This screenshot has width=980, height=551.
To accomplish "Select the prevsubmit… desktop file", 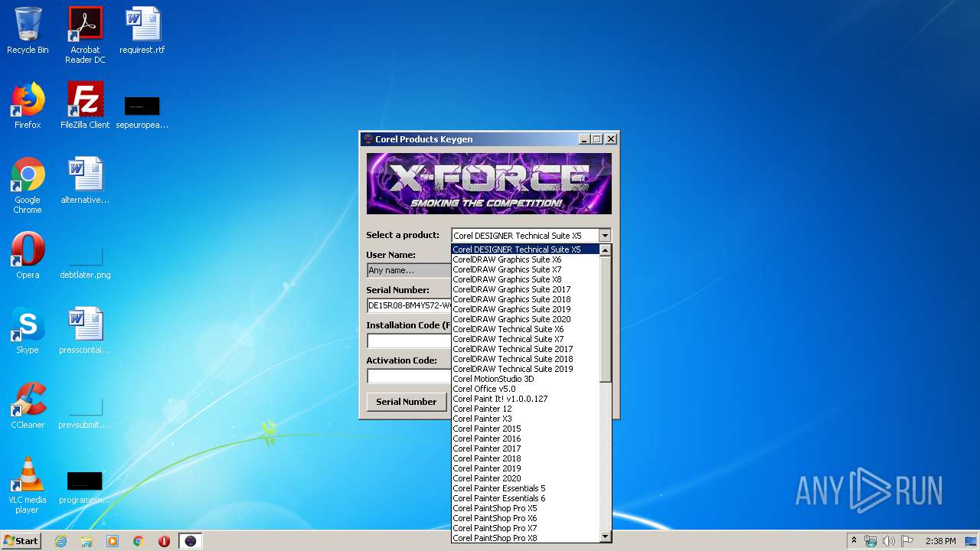I will (x=85, y=412).
